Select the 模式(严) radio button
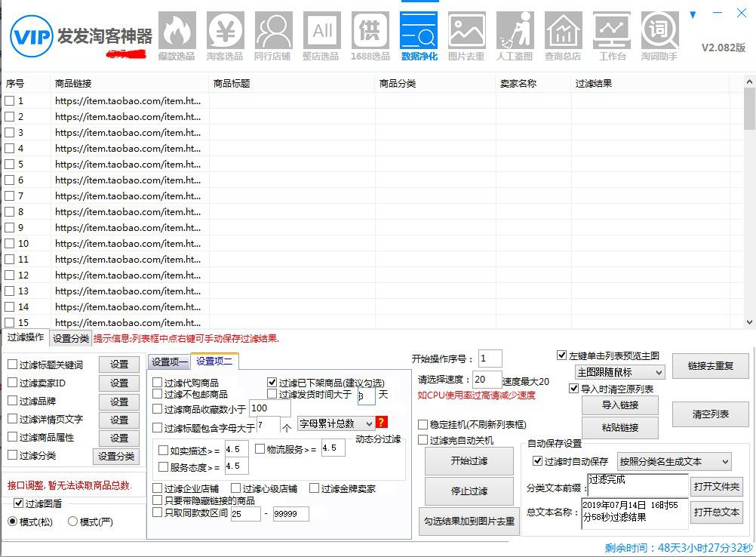 pos(72,522)
